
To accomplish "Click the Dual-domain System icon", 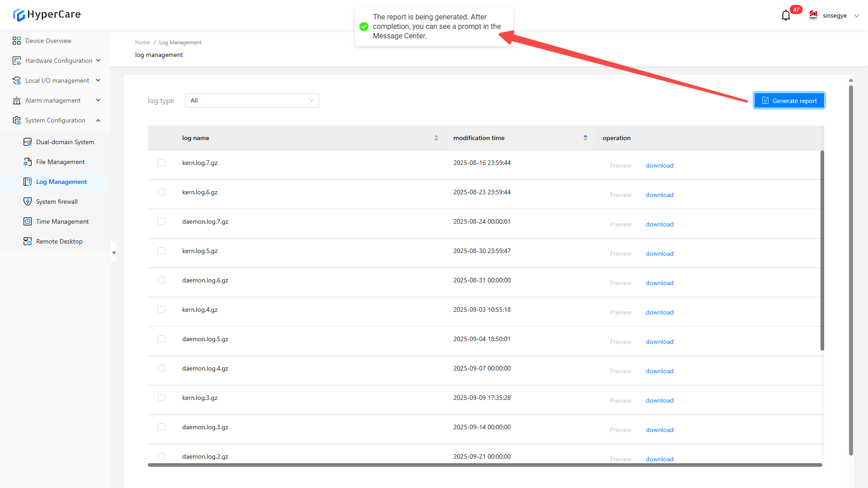I will click(x=28, y=142).
